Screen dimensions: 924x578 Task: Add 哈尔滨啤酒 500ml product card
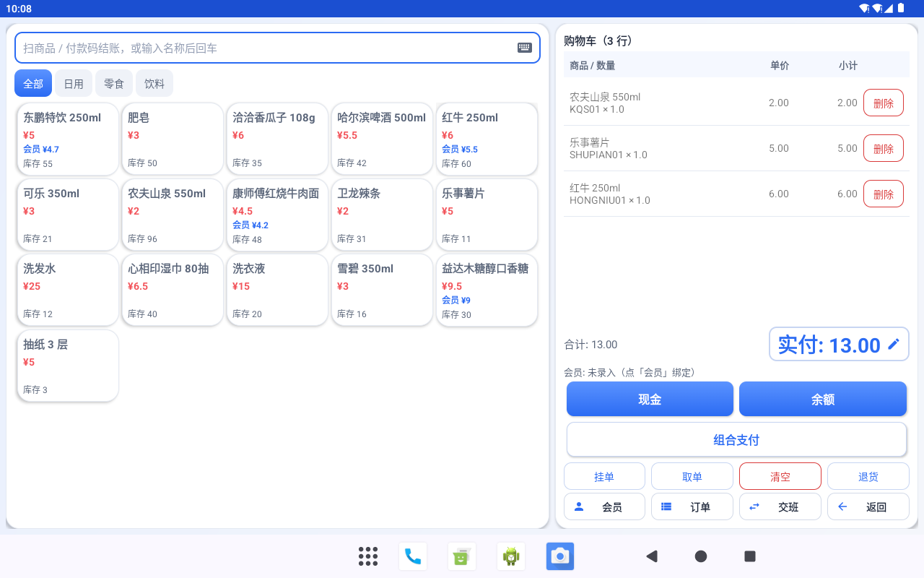[x=382, y=139]
